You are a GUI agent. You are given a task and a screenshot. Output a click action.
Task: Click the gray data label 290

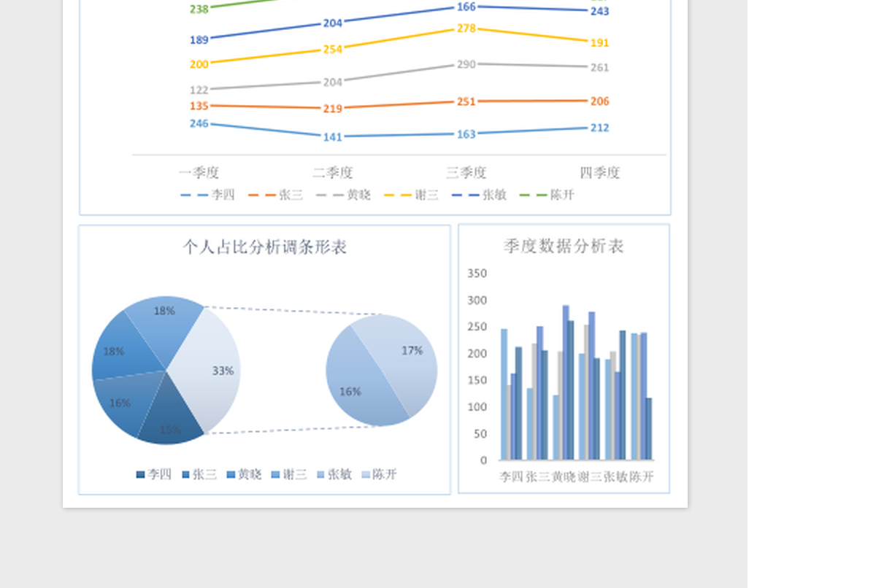[x=466, y=64]
